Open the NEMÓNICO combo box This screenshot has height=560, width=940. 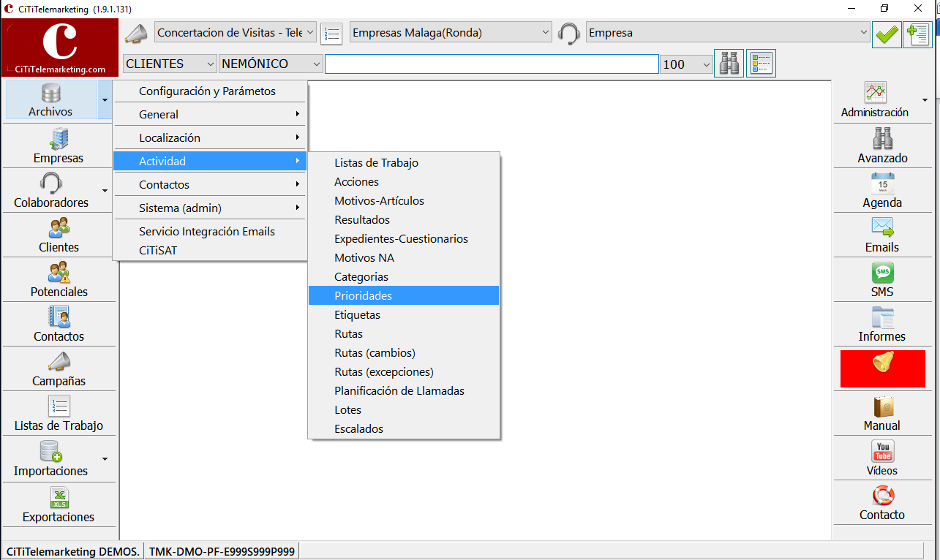pos(271,64)
